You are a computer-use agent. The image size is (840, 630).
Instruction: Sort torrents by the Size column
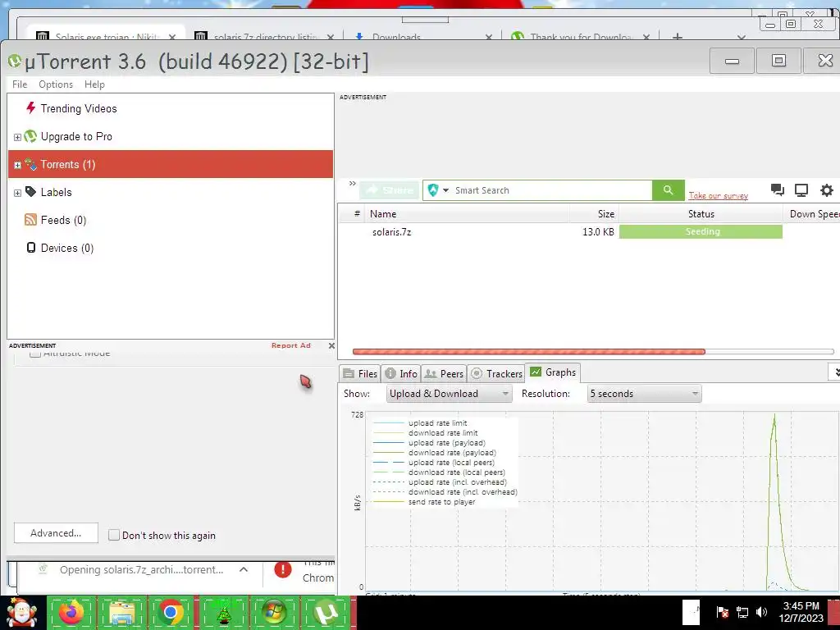594,214
